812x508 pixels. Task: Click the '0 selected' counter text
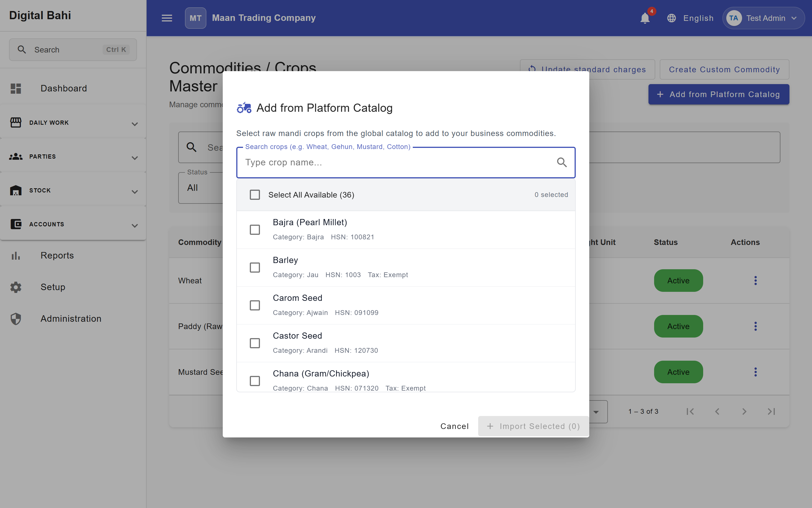(x=551, y=195)
